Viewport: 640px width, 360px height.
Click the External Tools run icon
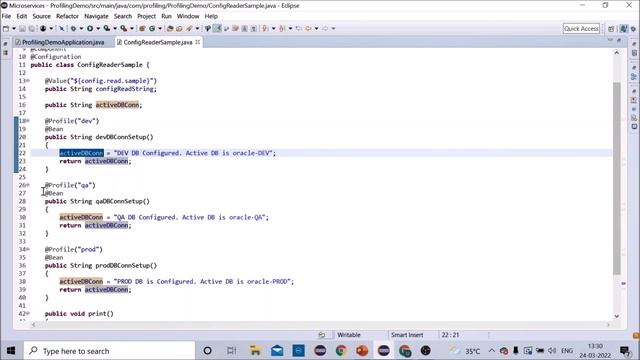124,29
